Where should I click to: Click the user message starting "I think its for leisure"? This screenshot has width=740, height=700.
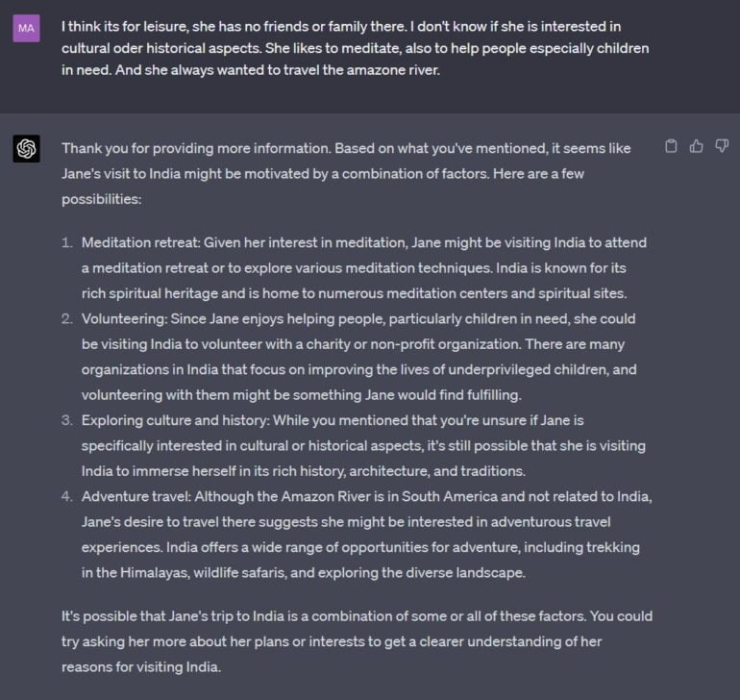point(356,48)
